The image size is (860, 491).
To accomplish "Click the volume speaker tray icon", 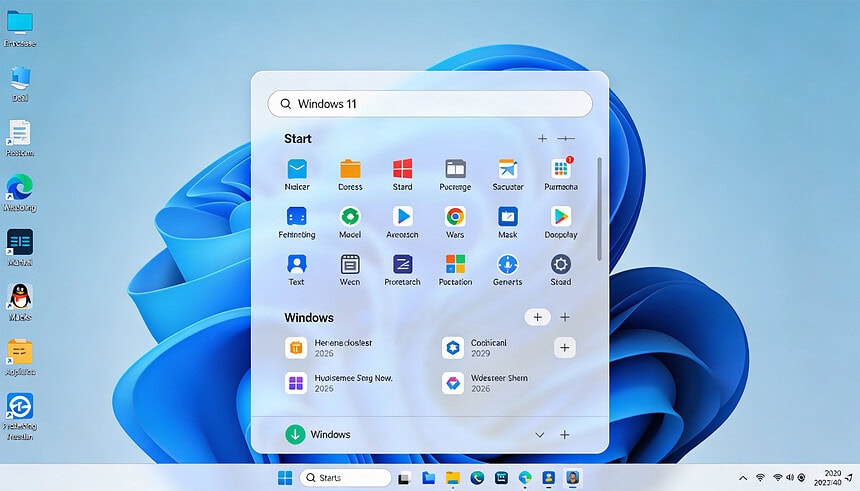I will (x=790, y=478).
